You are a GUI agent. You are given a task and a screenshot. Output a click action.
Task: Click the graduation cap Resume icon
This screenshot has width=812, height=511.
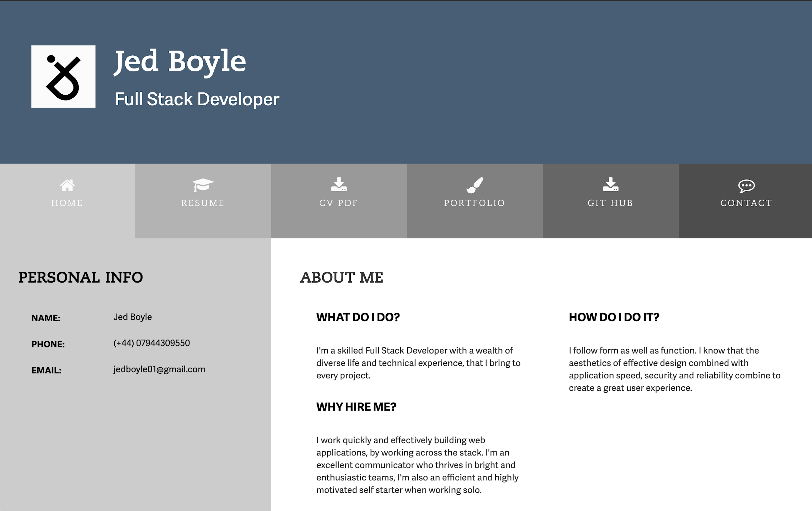[x=203, y=185]
